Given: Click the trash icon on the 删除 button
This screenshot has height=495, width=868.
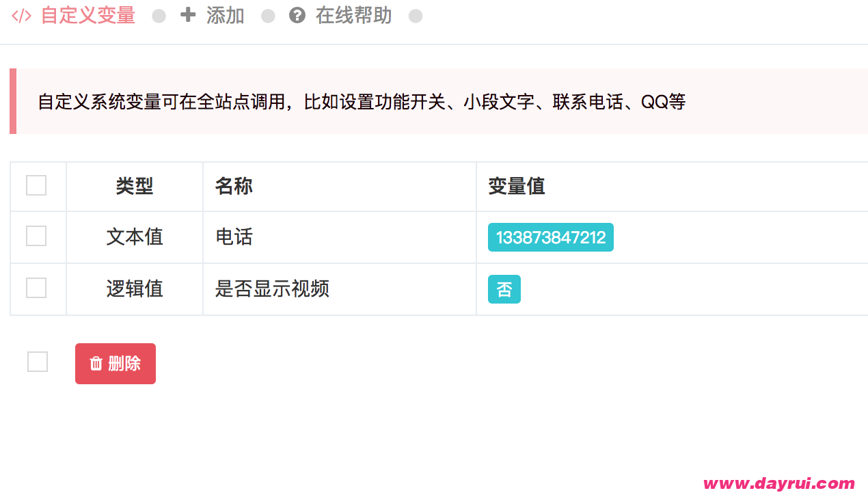Looking at the screenshot, I should (96, 364).
